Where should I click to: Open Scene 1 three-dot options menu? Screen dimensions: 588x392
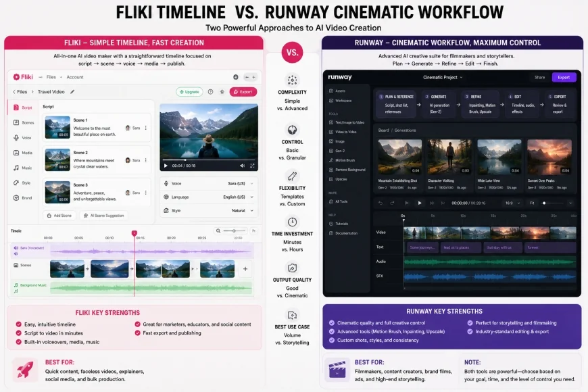click(x=145, y=128)
